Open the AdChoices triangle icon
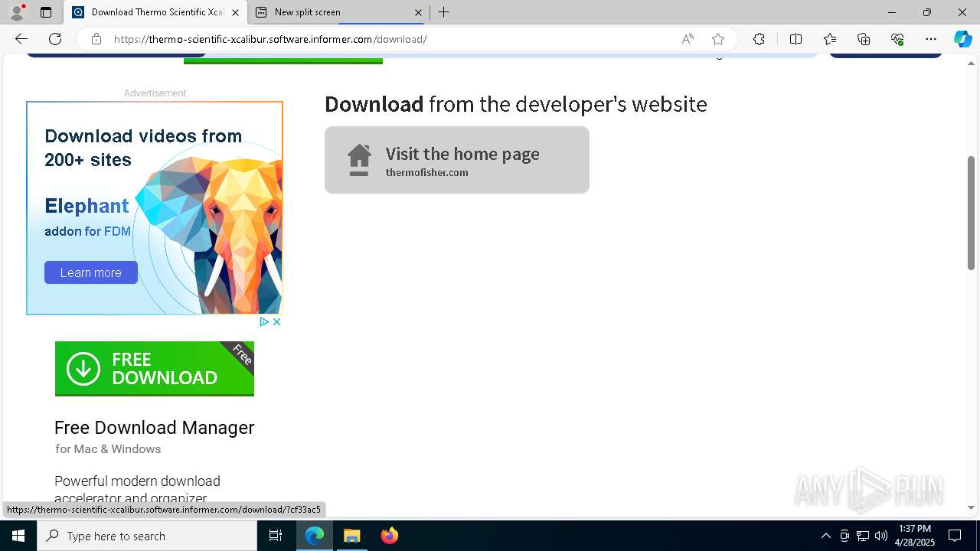Image resolution: width=980 pixels, height=551 pixels. tap(263, 322)
